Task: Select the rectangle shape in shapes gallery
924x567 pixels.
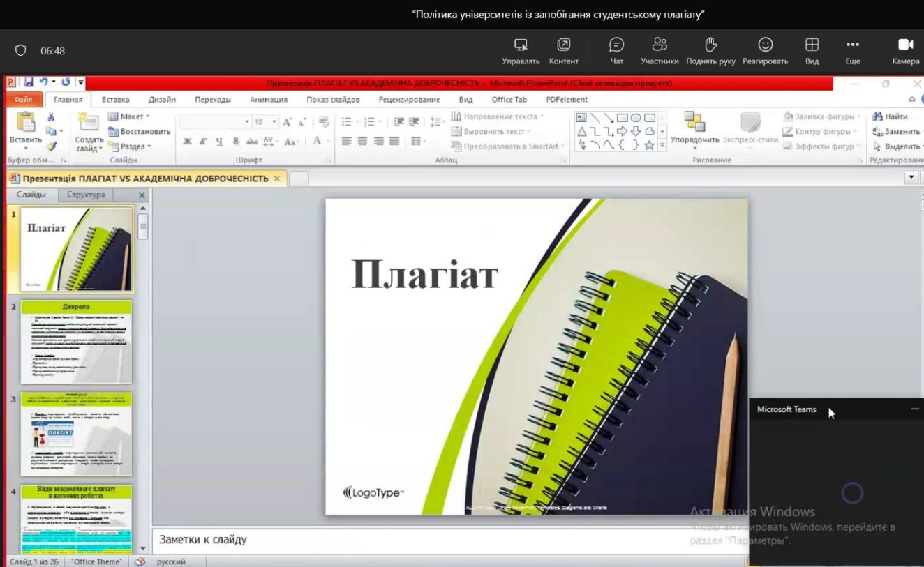Action: click(623, 118)
